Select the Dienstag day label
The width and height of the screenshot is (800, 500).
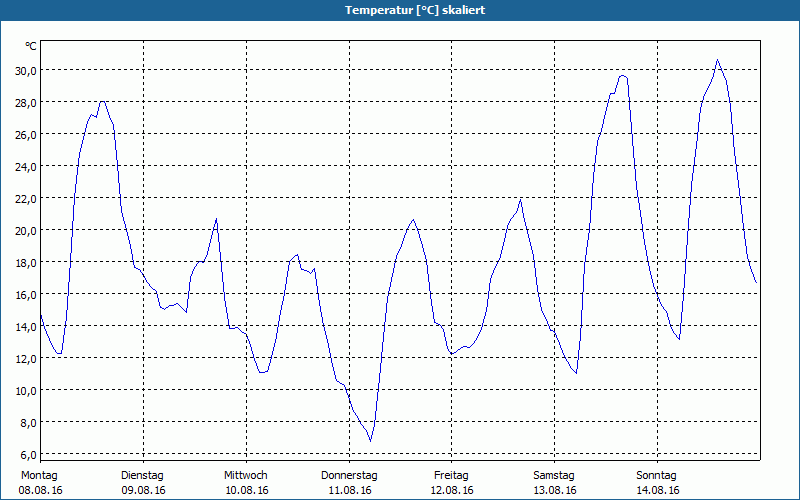tap(142, 476)
